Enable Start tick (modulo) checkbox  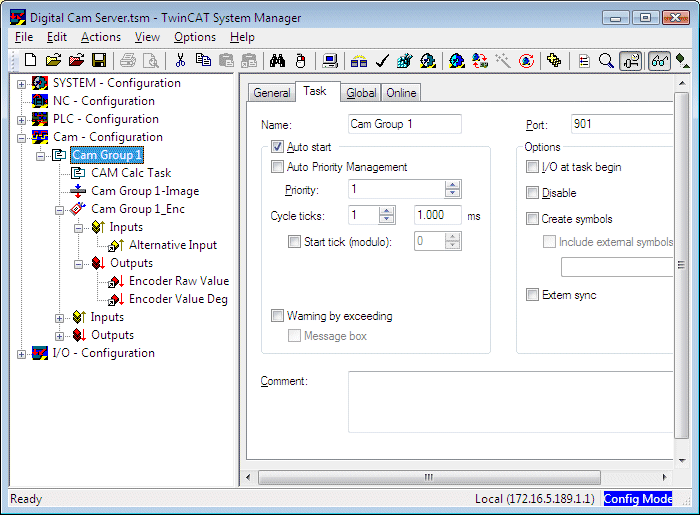click(x=294, y=241)
